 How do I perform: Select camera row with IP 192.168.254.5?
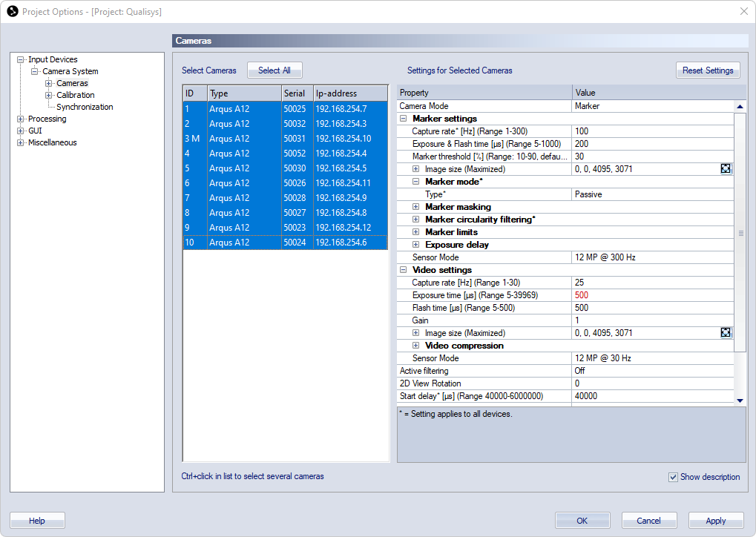[286, 168]
